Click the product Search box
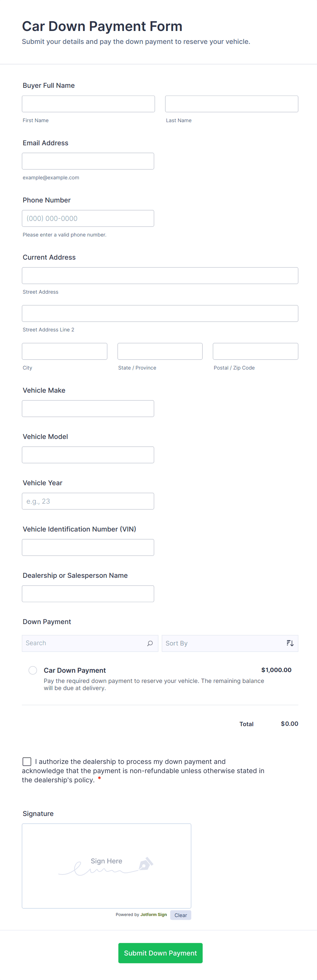This screenshot has height=980, width=317. 84,643
